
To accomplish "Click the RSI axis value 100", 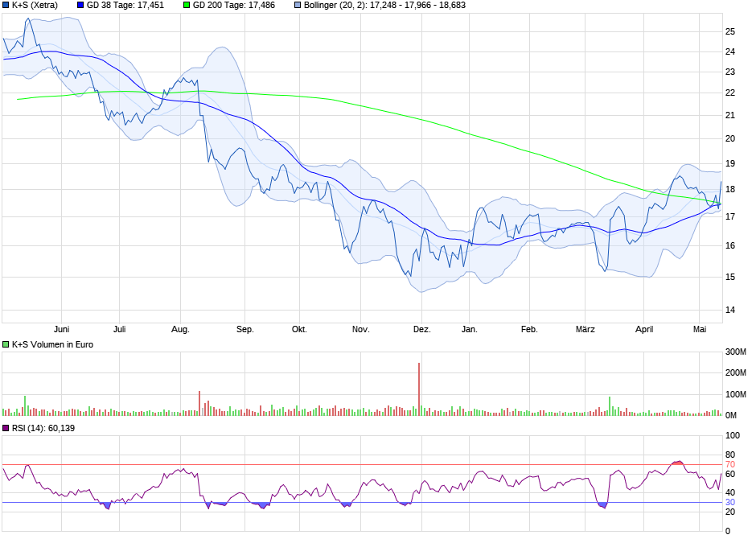I will [x=733, y=435].
